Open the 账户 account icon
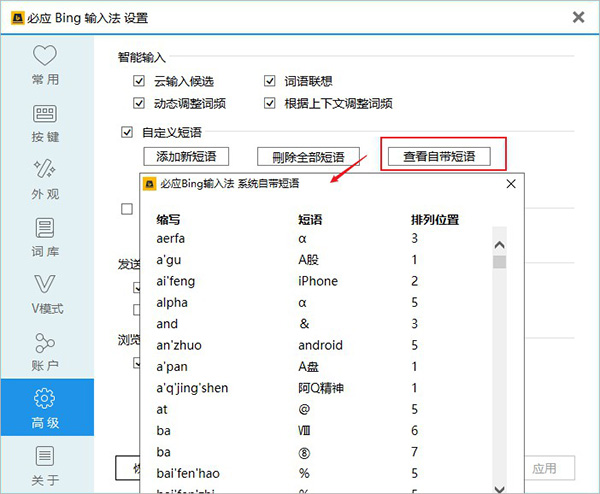 tap(45, 342)
